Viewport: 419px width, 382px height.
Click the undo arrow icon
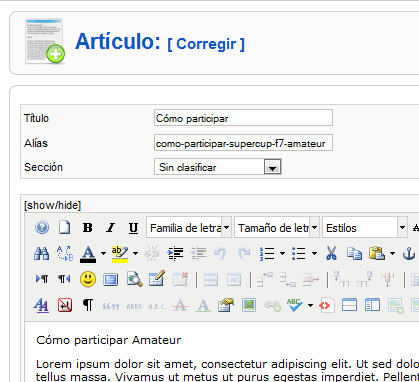(220, 254)
